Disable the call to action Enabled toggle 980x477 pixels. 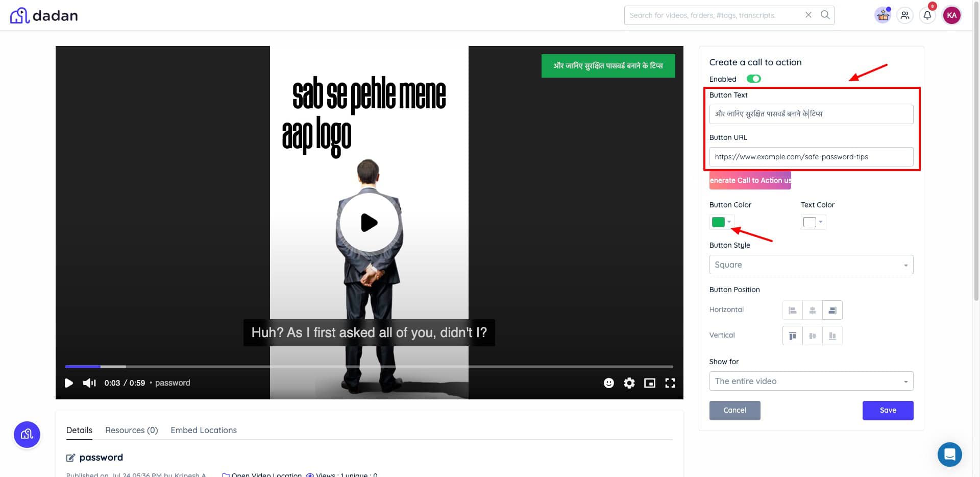click(753, 79)
